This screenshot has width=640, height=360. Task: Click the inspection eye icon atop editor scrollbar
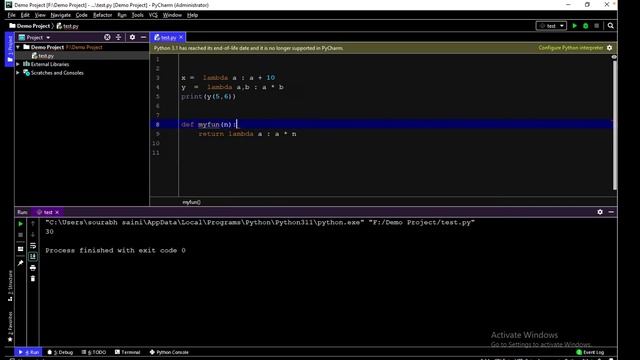coord(614,57)
